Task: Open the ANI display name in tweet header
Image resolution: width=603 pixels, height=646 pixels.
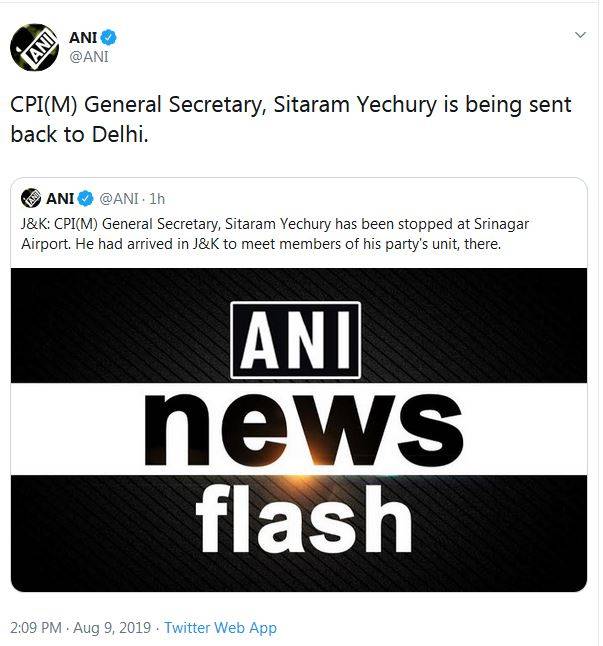Action: click(x=83, y=37)
